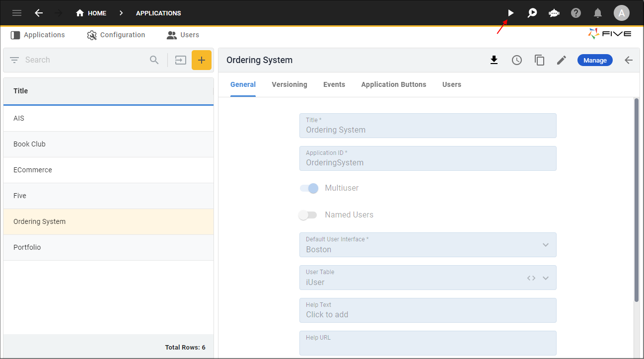Open the Default User Interface dropdown
The image size is (644, 359).
[x=428, y=245]
